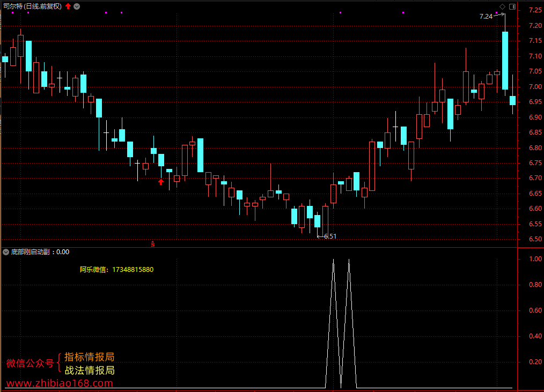
Task: Click the 7.20 price axis label
Action: point(535,25)
